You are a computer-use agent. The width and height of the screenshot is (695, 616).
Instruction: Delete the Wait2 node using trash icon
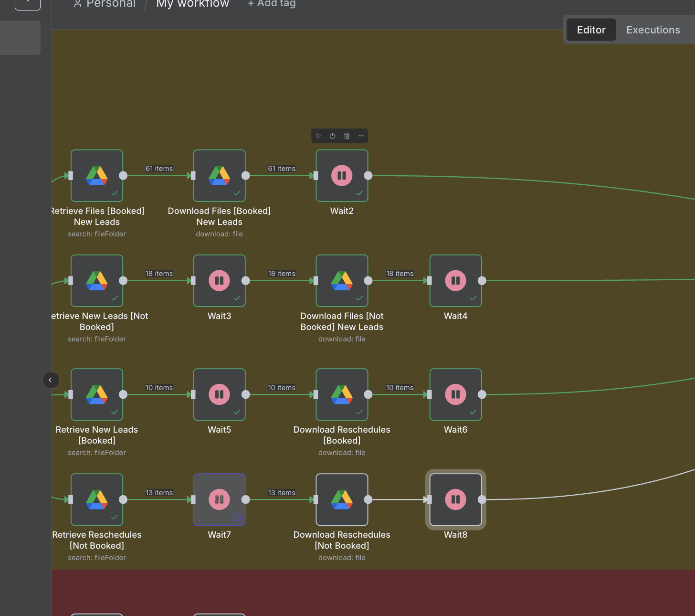[347, 136]
